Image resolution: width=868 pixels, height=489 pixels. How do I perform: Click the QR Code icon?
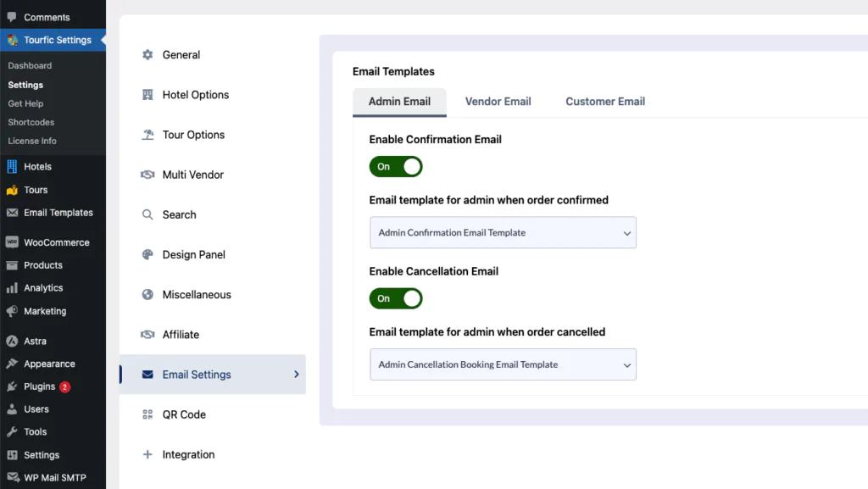(147, 414)
